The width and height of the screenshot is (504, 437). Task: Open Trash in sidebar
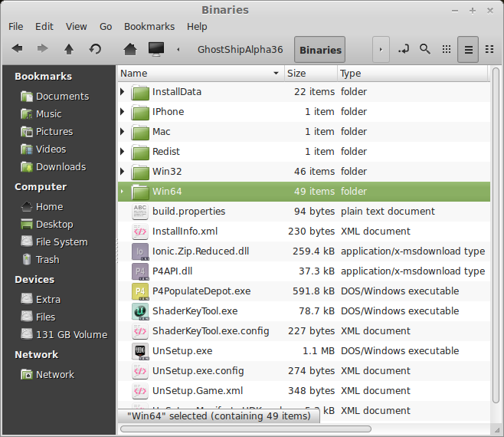[40, 260]
